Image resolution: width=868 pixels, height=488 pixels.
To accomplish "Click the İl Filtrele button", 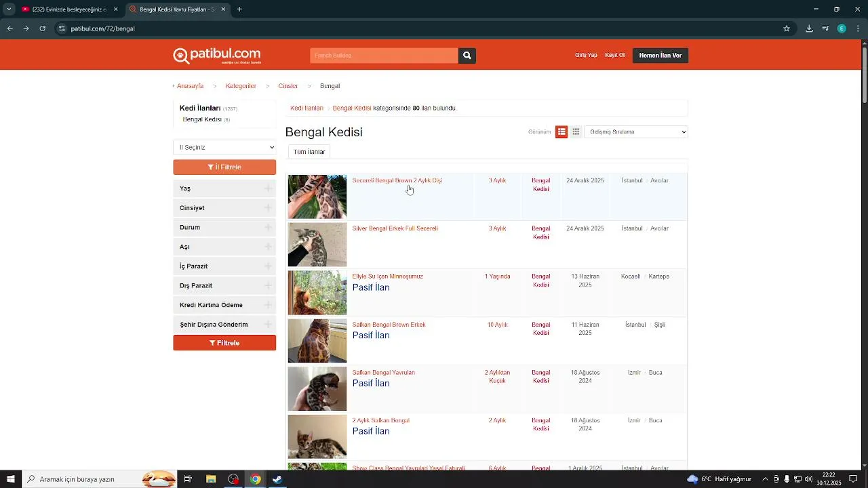I will pos(224,167).
